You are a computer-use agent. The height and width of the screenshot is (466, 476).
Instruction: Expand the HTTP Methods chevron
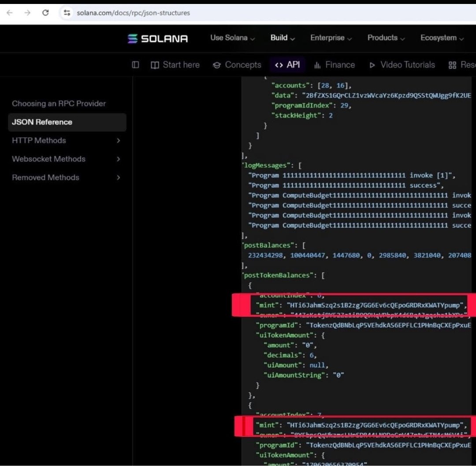119,141
